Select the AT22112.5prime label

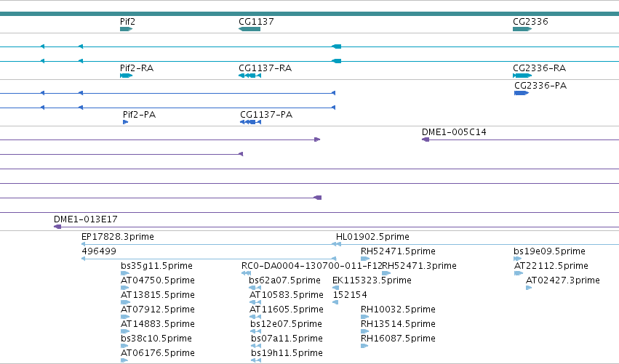click(551, 266)
